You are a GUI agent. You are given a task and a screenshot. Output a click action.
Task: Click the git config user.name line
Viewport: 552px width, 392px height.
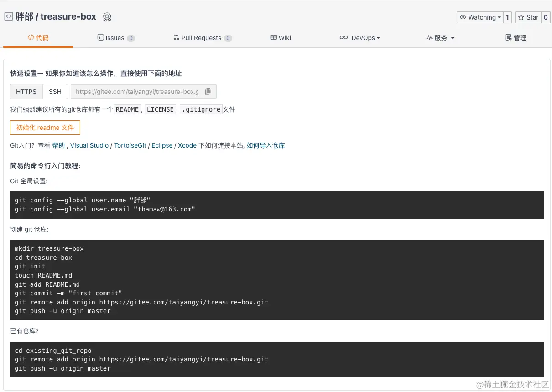point(83,200)
